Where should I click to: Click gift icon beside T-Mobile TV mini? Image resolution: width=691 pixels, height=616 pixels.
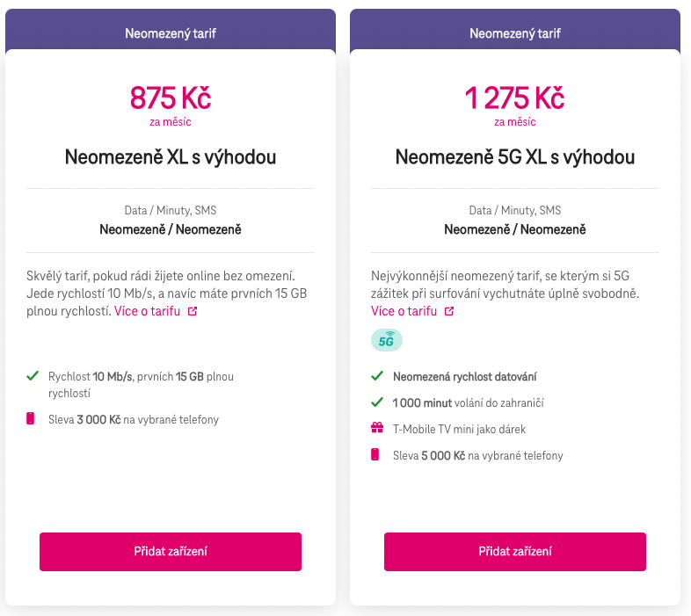pos(377,429)
